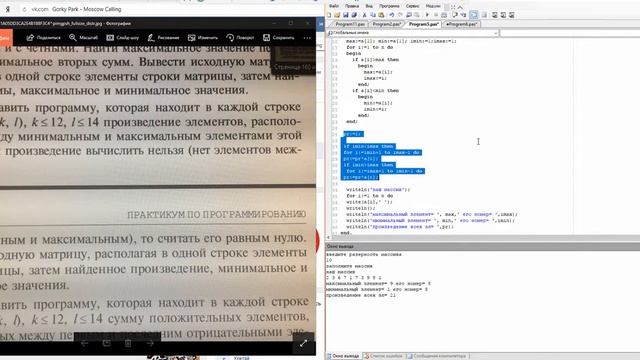Click Масштаб zoom button in Photos
The height and width of the screenshot is (360, 640).
click(83, 38)
